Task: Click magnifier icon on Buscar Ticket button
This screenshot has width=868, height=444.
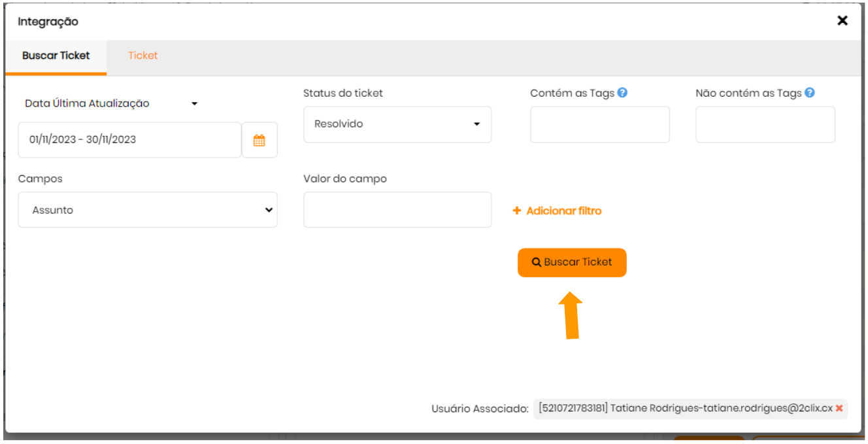Action: point(536,262)
